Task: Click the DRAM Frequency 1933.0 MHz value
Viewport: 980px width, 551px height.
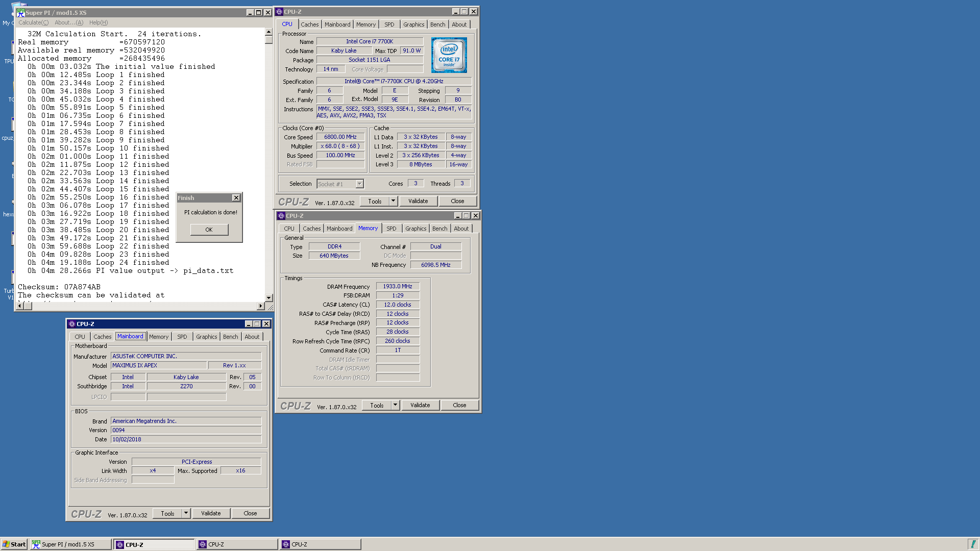Action: tap(398, 286)
